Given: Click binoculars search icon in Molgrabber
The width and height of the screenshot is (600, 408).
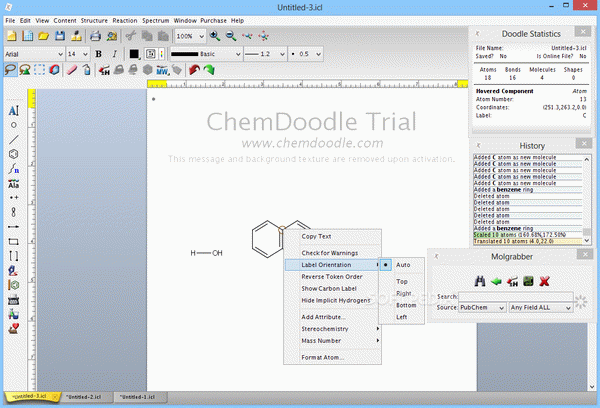Looking at the screenshot, I should point(480,281).
